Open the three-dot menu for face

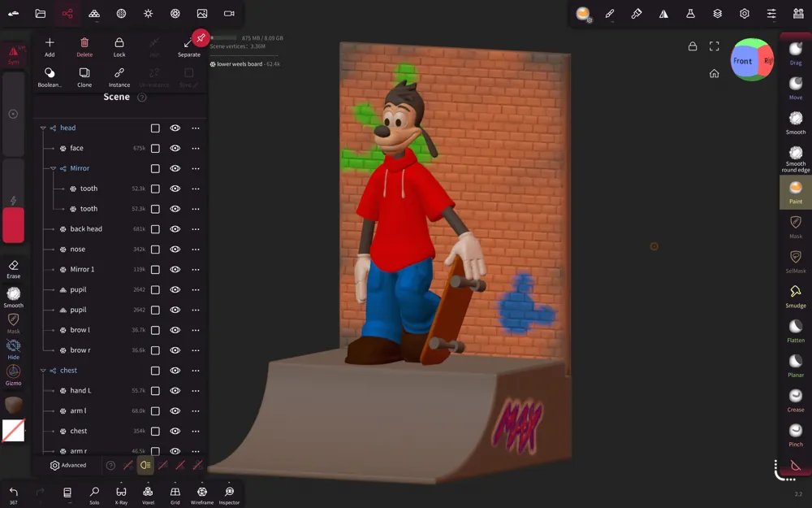coord(195,148)
